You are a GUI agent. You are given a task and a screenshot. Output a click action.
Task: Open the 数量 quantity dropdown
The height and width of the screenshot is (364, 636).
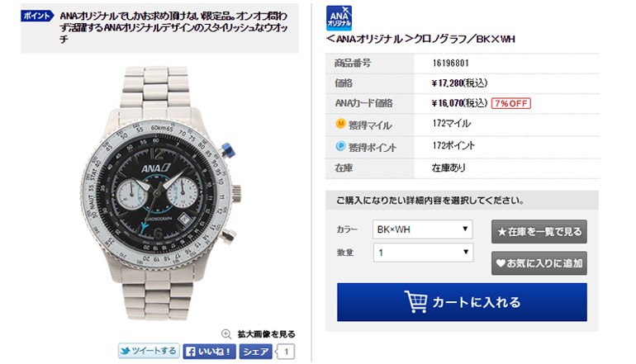point(423,253)
